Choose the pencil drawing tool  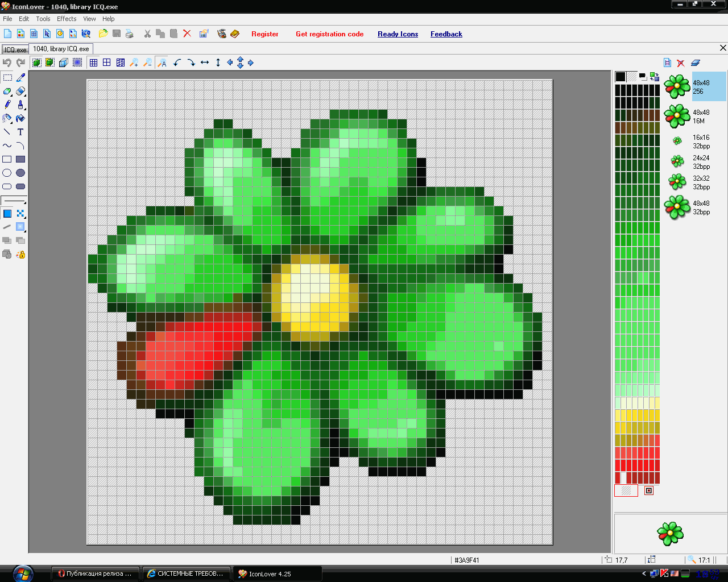pos(7,105)
